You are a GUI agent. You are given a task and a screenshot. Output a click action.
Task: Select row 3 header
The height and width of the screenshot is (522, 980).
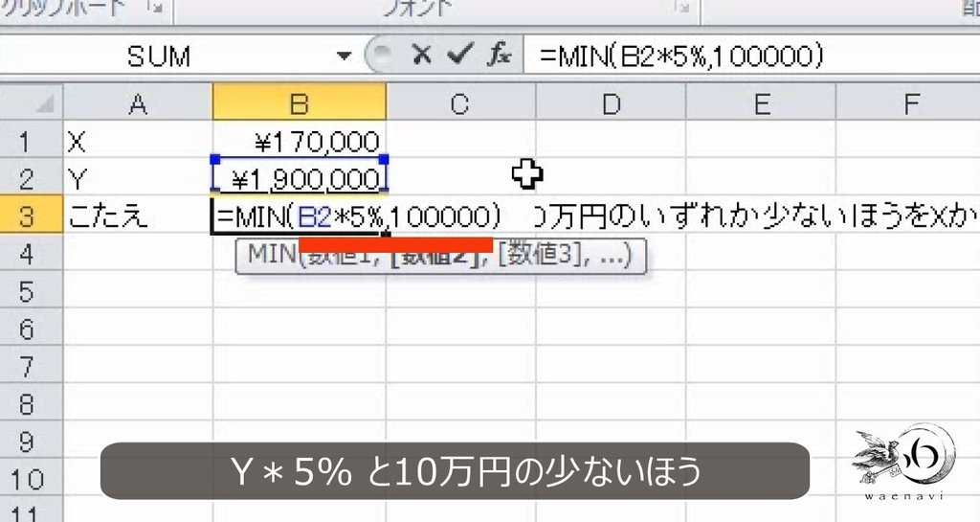click(x=32, y=216)
